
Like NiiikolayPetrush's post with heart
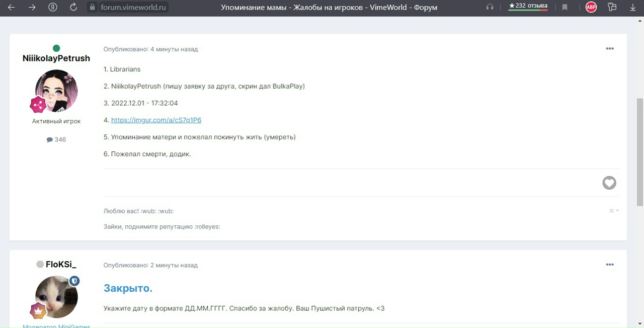(609, 183)
